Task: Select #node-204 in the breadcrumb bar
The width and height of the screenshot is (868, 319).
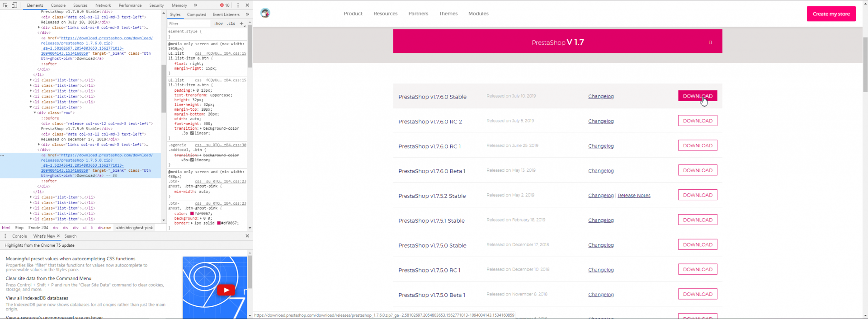Action: pos(38,228)
